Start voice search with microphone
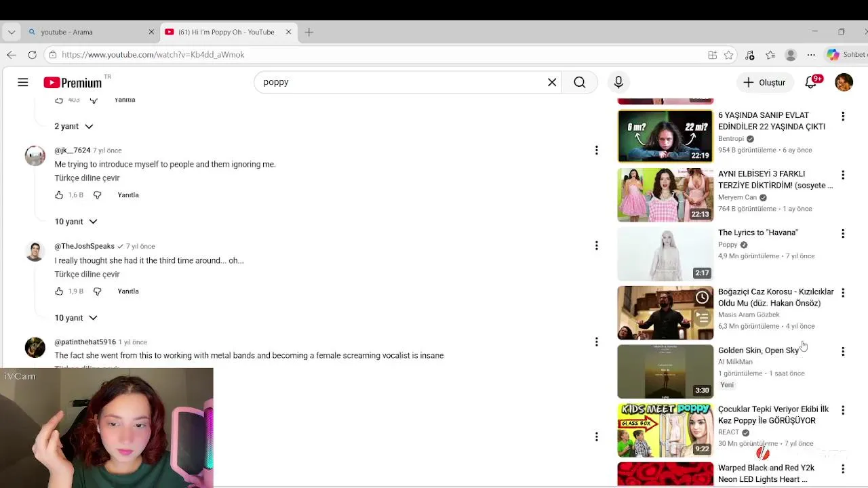 618,82
